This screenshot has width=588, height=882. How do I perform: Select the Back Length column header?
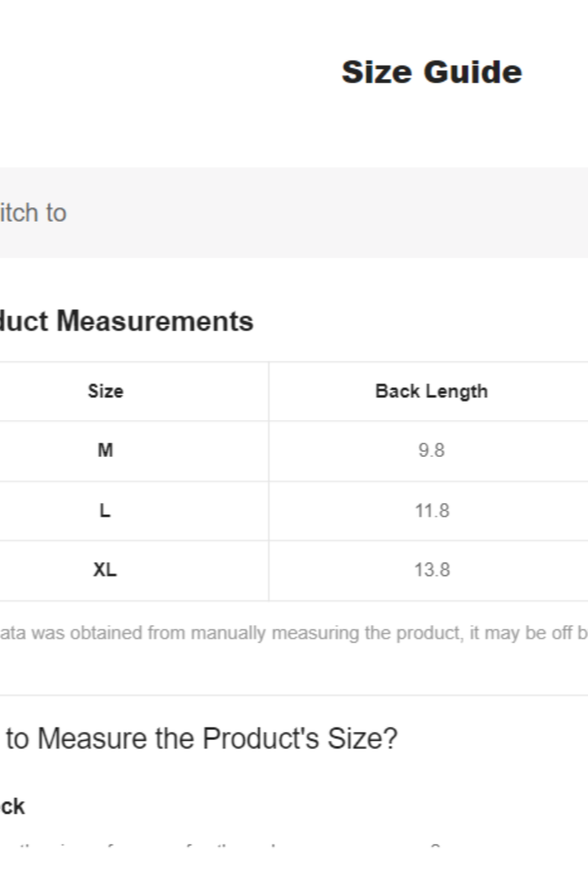click(x=431, y=391)
